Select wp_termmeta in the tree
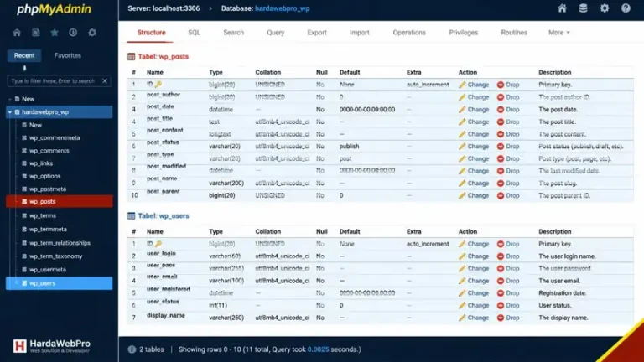 (48, 230)
